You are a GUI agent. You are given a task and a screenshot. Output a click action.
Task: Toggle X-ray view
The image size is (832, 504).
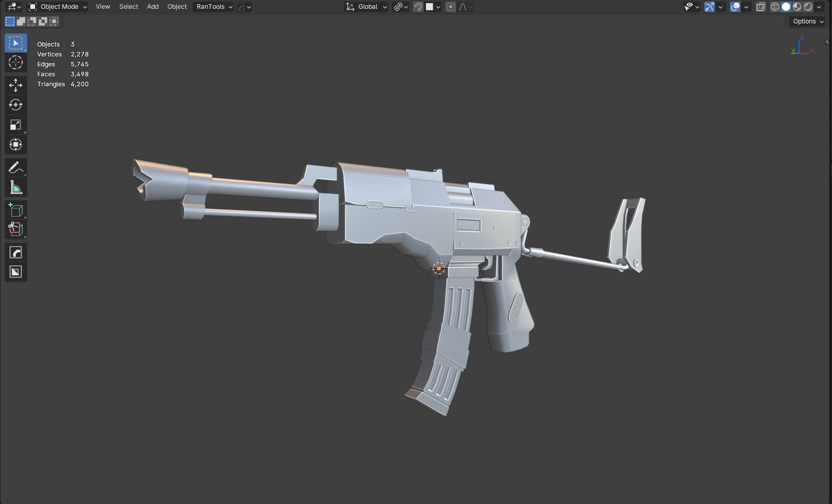(x=761, y=7)
